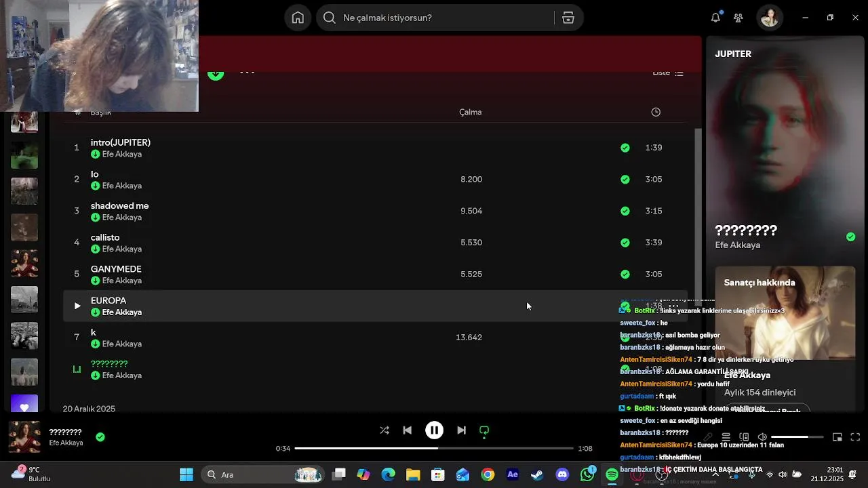Skip to the previous track
868x488 pixels.
pos(407,430)
